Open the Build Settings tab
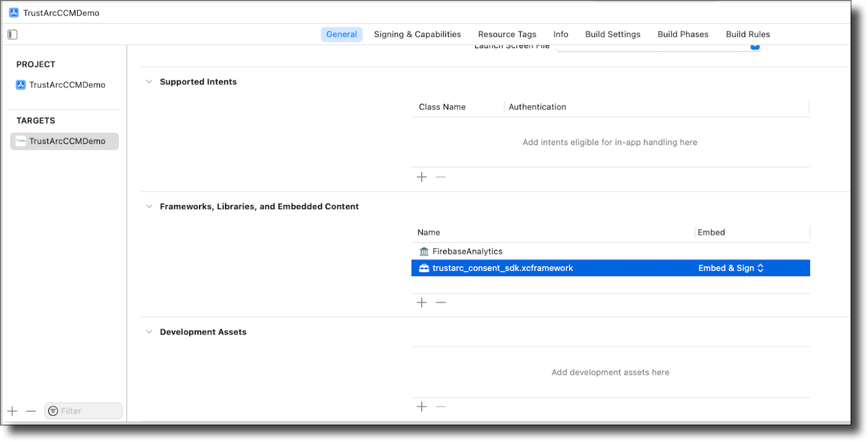Viewport: 868px width, 442px height. click(x=612, y=34)
